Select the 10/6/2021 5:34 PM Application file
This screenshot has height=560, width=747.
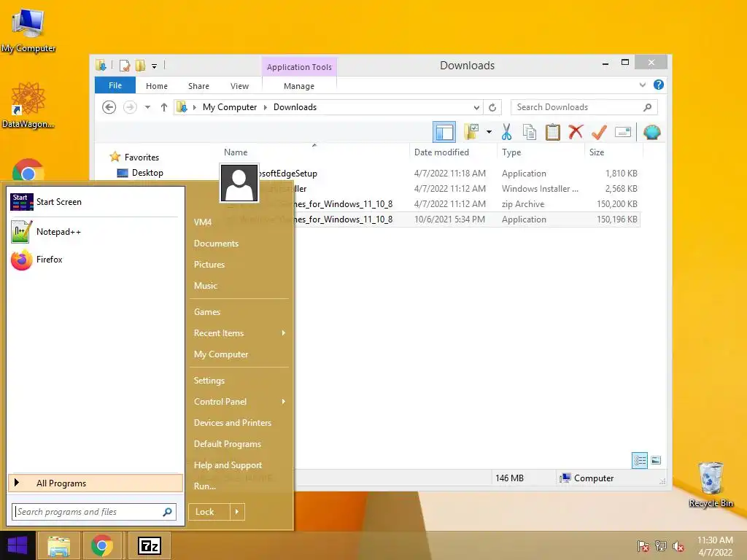pos(429,219)
